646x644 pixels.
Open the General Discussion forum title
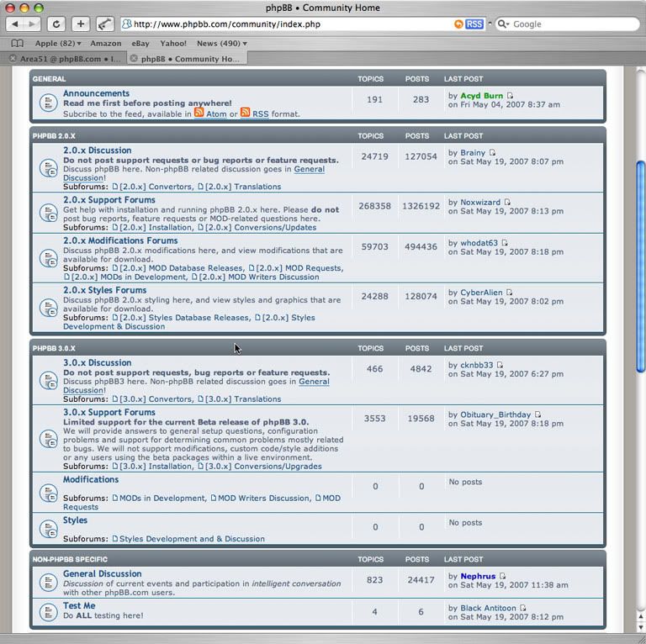102,573
